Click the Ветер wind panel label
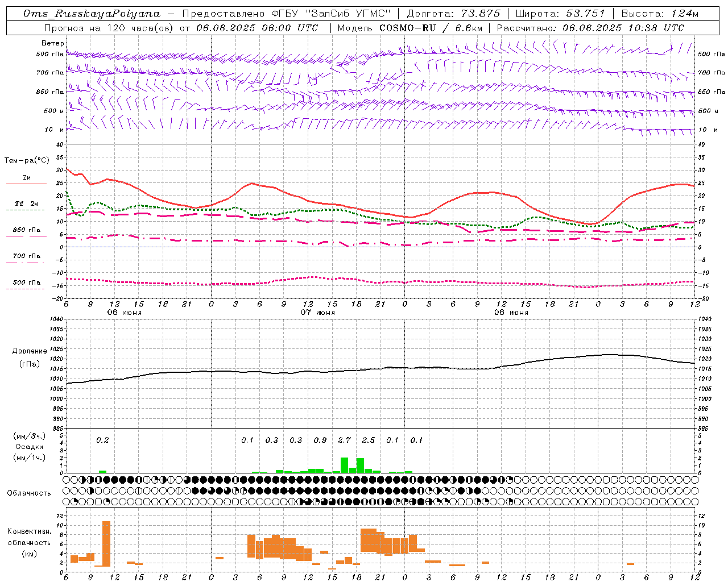Screen dimensions: 728x582 [52, 43]
